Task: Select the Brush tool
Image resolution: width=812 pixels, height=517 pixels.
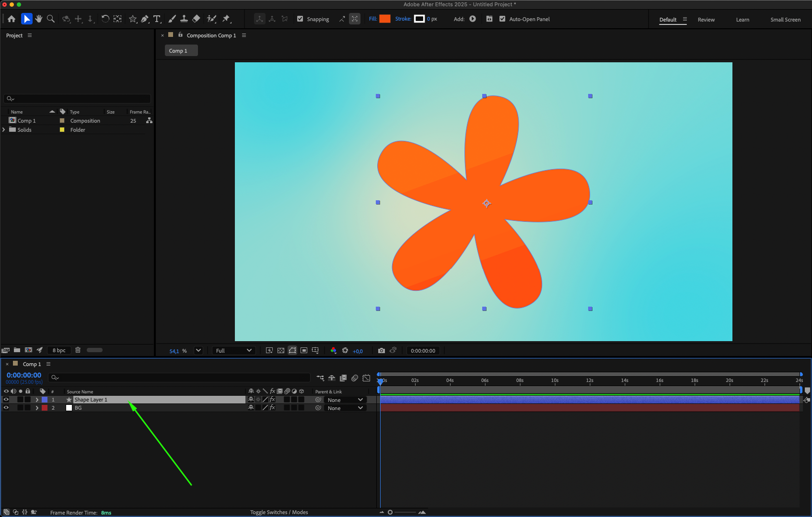Action: [172, 19]
